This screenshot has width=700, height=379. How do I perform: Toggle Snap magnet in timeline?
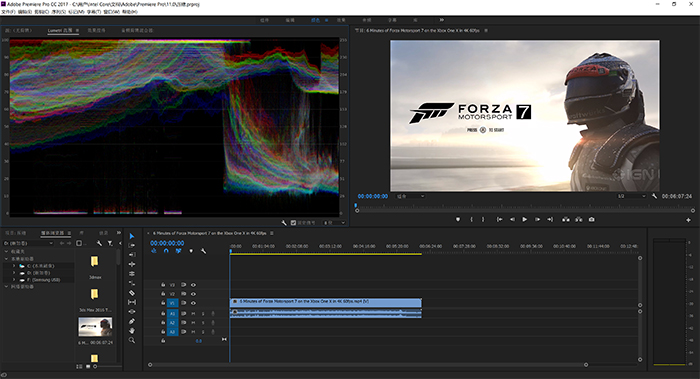pos(166,251)
